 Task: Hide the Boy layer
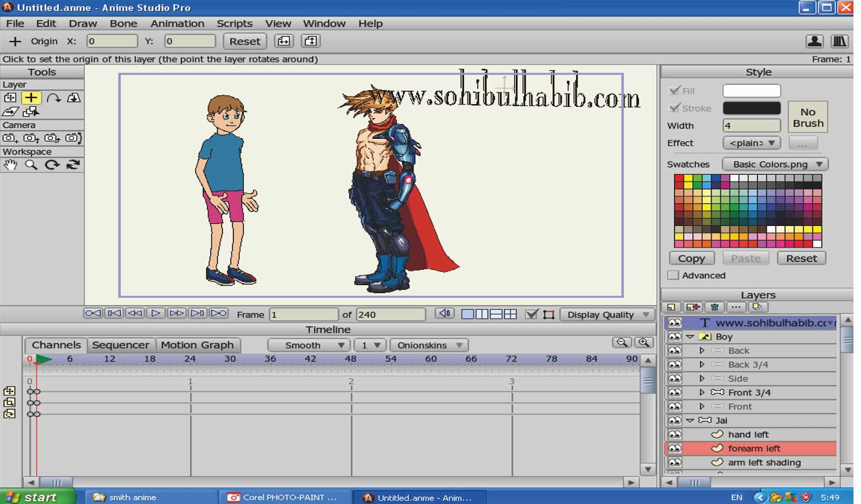coord(674,337)
